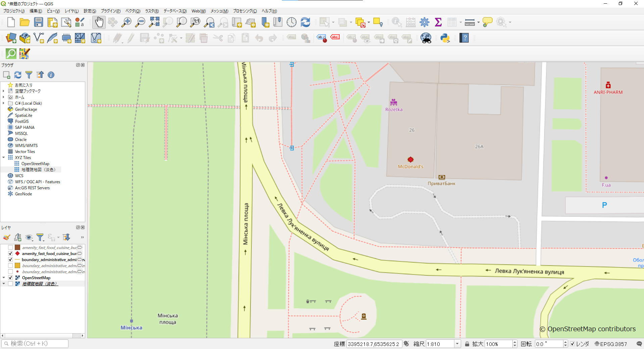Refresh the map canvas
This screenshot has width=644, height=349.
[305, 22]
